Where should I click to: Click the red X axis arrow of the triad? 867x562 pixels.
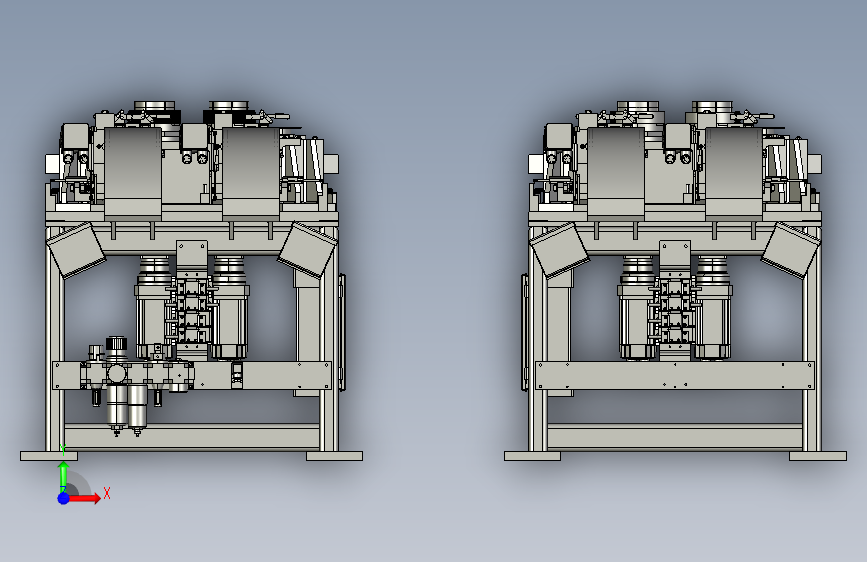point(84,498)
